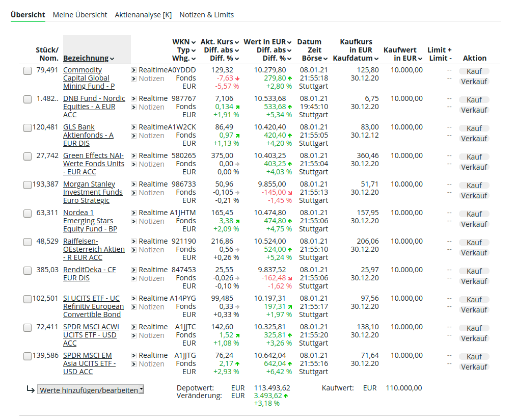Tick checkbox for SI UCITS ETF Convertible Bond
This screenshot has height=420, width=516.
(28, 299)
